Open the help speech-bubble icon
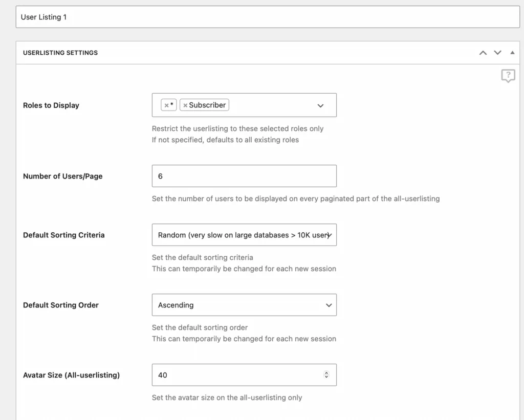Screen dimensions: 524x420 (508, 76)
